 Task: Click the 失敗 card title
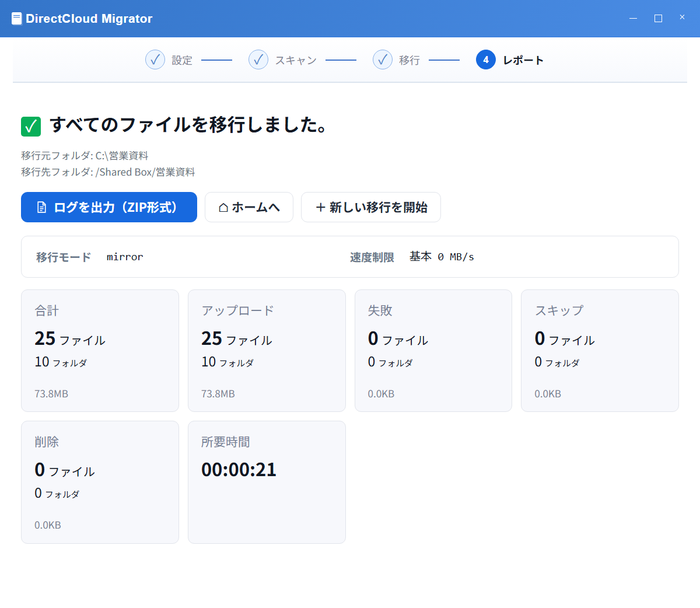[380, 310]
